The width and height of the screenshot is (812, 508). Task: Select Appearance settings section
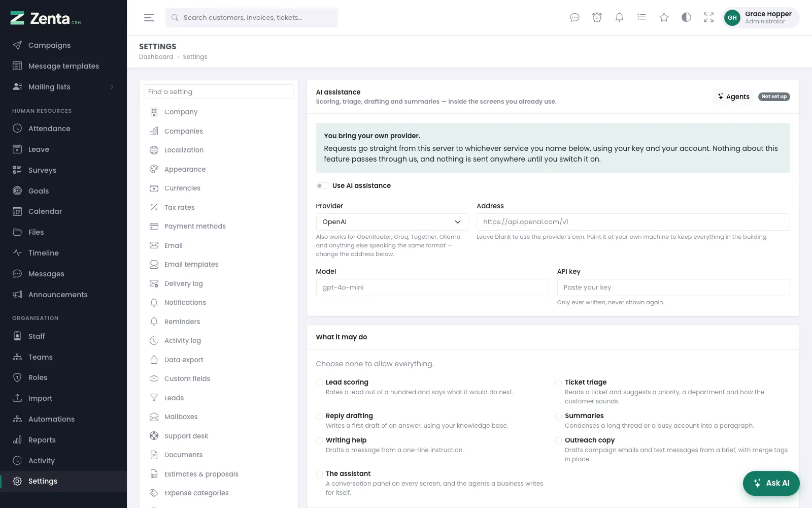click(x=219, y=169)
